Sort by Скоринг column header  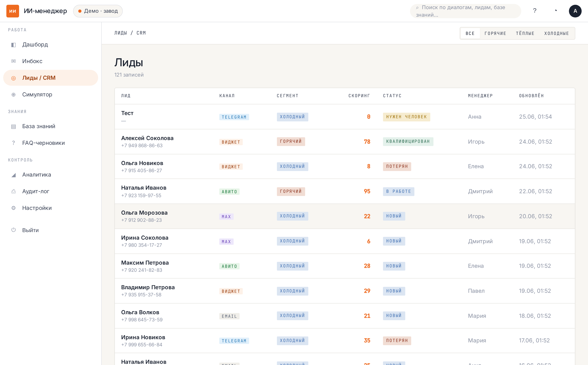pos(359,96)
